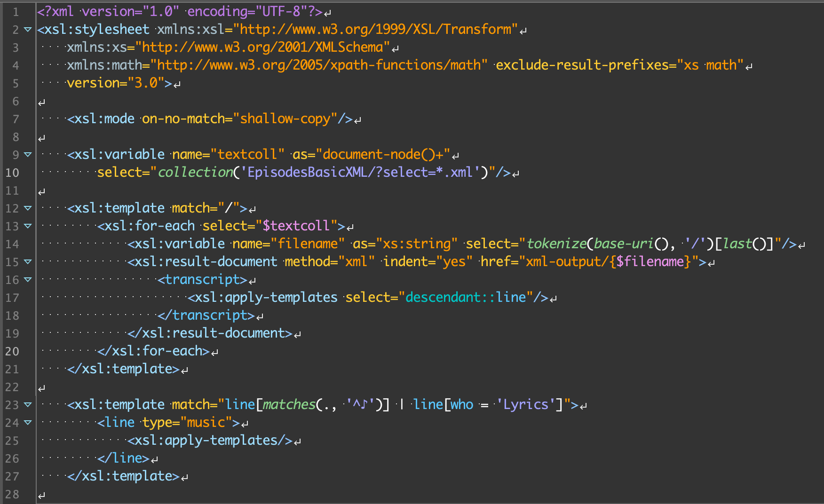
Task: Click the "filename" variable name on line 14
Action: point(308,244)
